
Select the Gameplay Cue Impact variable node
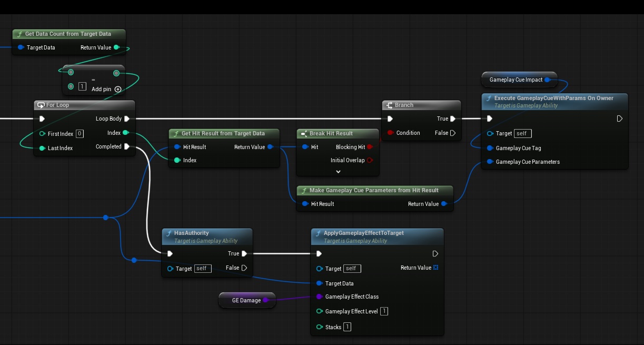point(516,80)
